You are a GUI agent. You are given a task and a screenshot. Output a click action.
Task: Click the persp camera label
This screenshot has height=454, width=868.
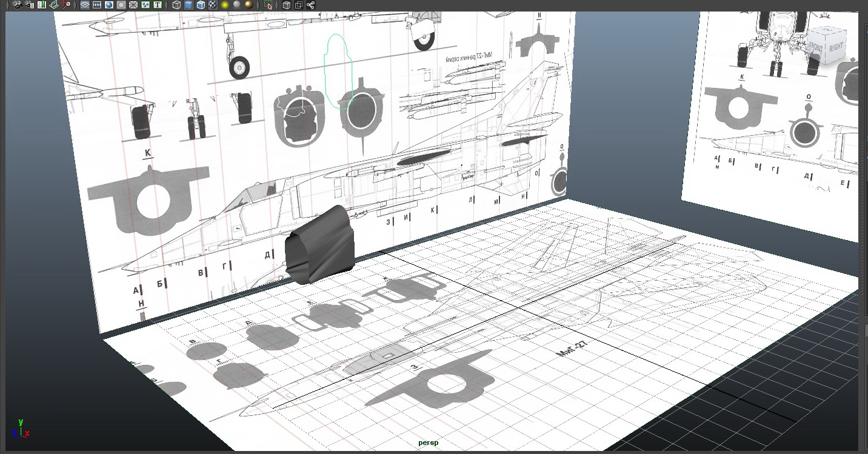428,443
